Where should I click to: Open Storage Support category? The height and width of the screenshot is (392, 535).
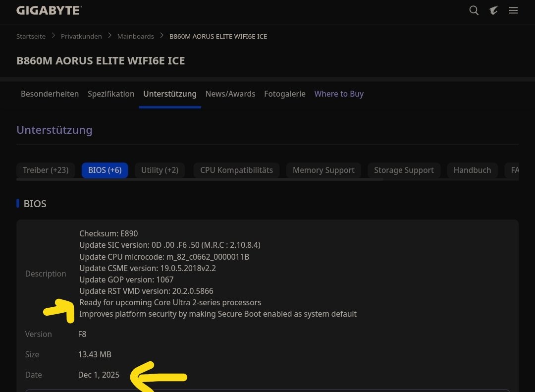tap(404, 170)
